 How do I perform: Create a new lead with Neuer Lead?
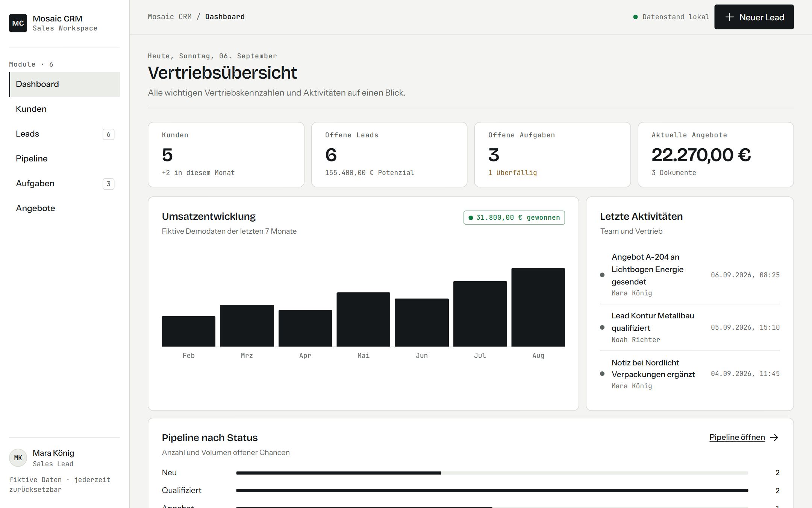point(754,17)
